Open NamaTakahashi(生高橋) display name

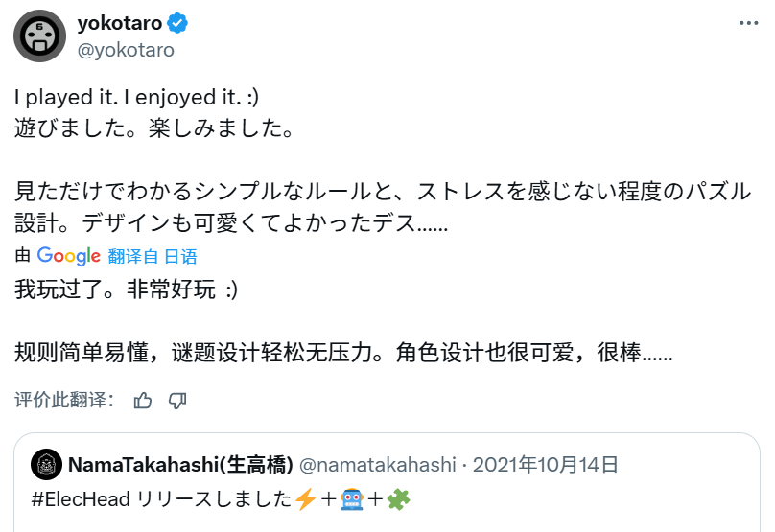click(x=179, y=466)
